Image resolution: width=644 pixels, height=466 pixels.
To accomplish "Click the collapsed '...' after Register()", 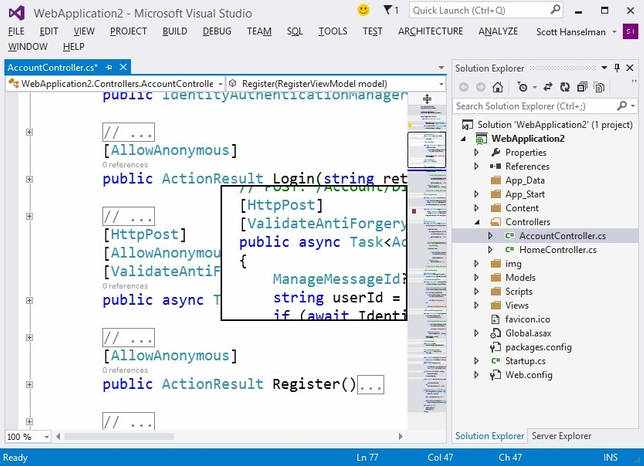I will click(x=370, y=385).
